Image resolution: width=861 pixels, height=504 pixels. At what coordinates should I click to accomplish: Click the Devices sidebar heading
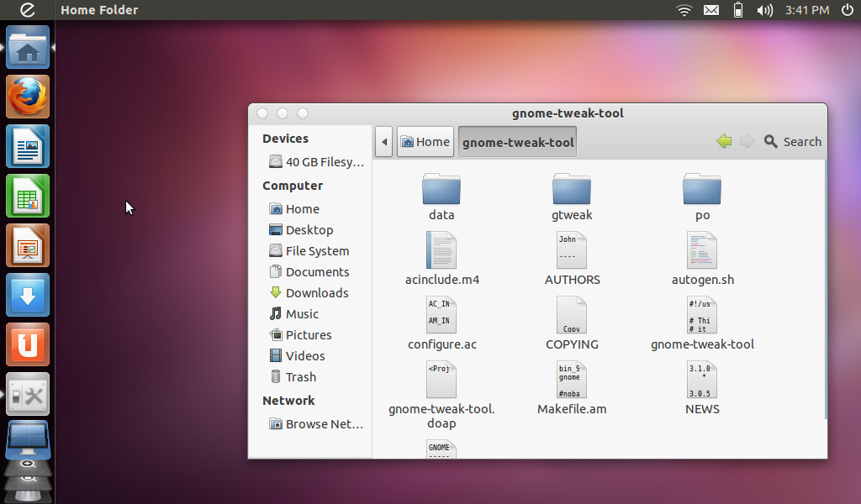[x=285, y=139]
